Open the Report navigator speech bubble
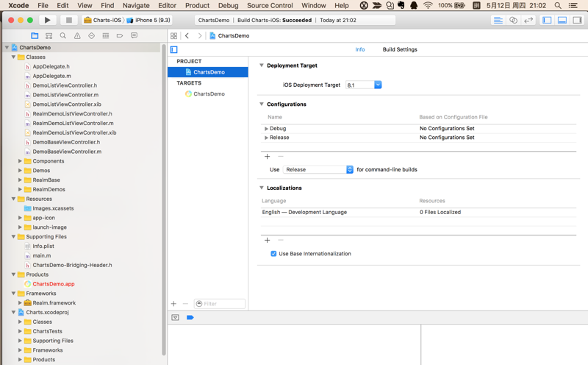588x365 pixels. tap(134, 35)
